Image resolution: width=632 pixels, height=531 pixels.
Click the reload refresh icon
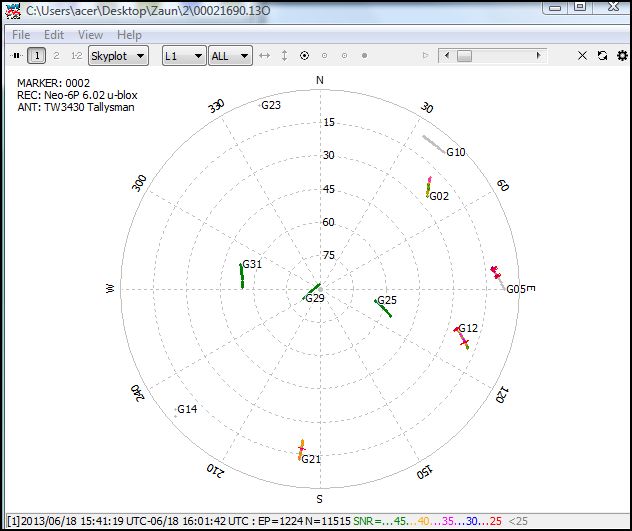pos(602,56)
